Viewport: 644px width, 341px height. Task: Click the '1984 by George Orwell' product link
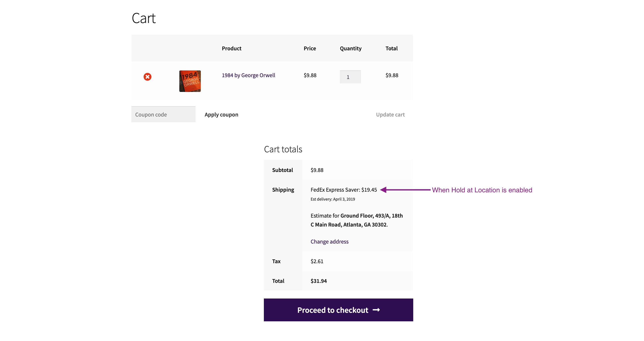click(248, 75)
